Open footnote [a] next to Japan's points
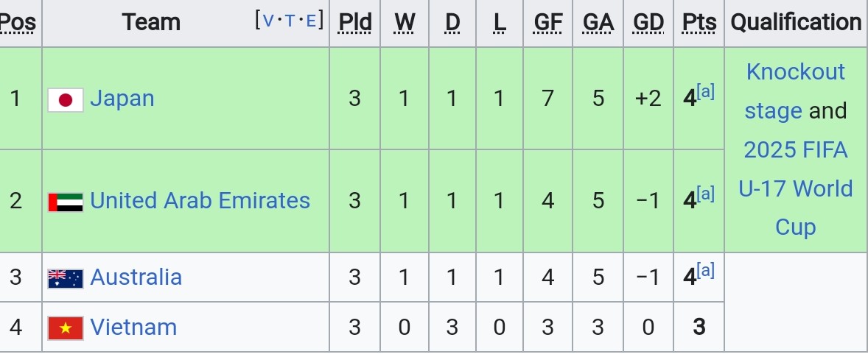 (x=705, y=92)
